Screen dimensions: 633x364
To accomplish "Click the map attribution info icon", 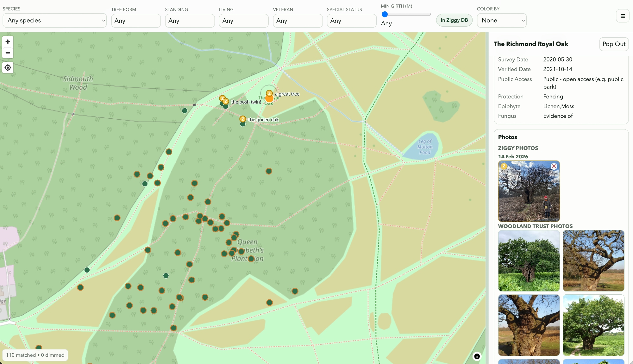I will tap(477, 356).
